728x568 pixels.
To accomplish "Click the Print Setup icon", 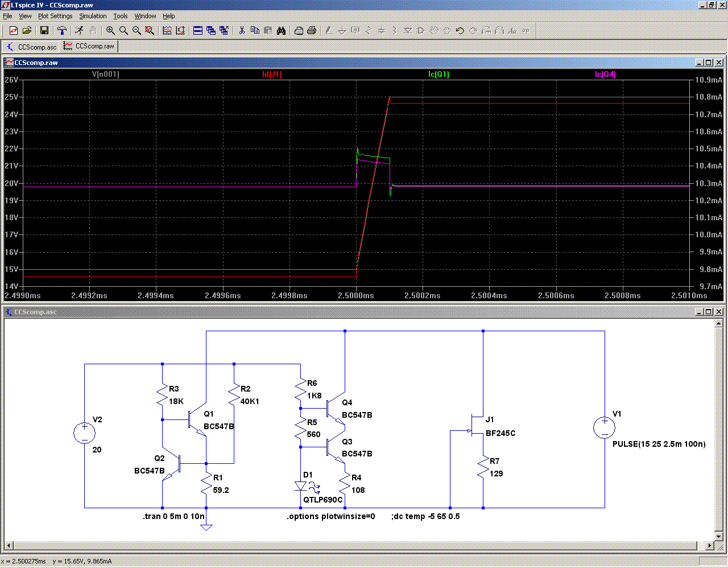I will 299,30.
